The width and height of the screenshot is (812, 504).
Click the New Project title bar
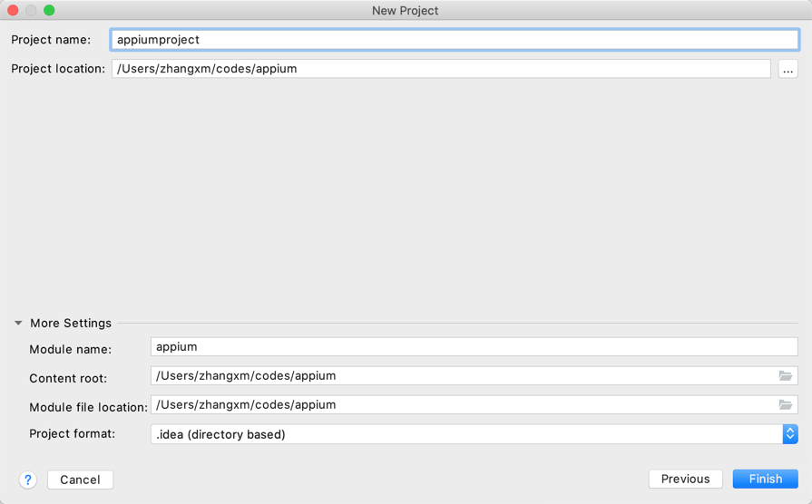(405, 11)
